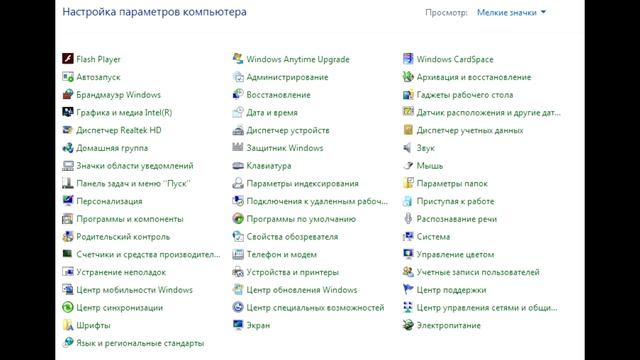640x360 pixels.
Task: Click the Параметры папок link
Action: click(452, 184)
